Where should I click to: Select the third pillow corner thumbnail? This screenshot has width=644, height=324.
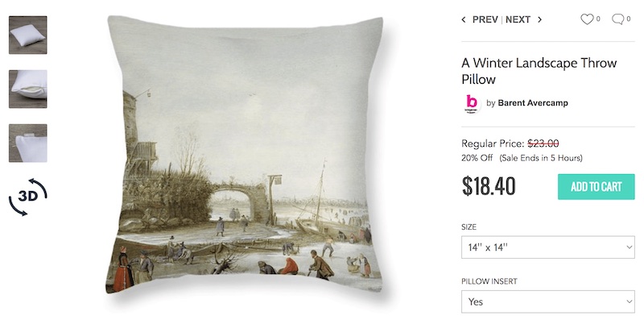[x=28, y=143]
